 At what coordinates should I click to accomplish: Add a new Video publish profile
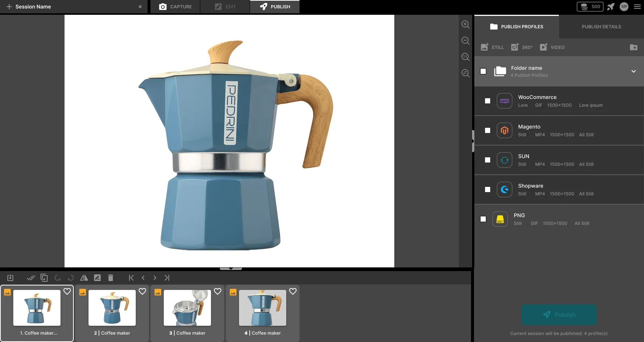click(552, 47)
